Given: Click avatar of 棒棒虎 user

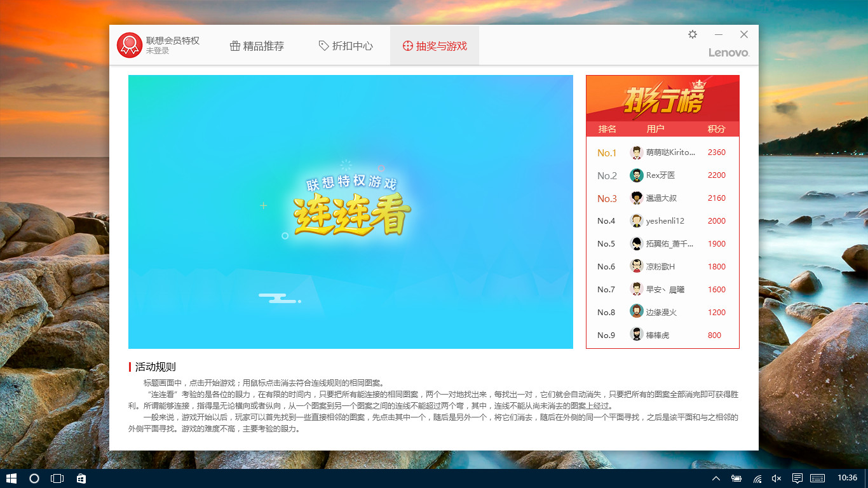Looking at the screenshot, I should point(637,335).
